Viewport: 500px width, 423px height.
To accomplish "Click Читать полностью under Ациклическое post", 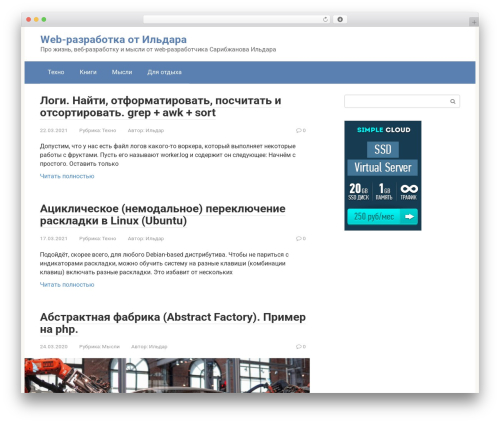I will click(x=67, y=284).
